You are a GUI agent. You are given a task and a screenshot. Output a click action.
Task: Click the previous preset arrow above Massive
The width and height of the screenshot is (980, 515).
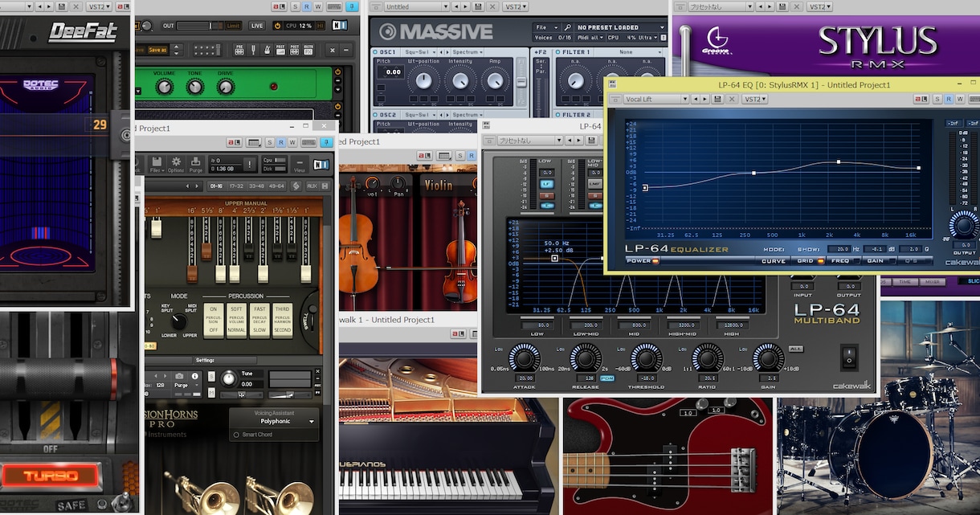coord(456,6)
